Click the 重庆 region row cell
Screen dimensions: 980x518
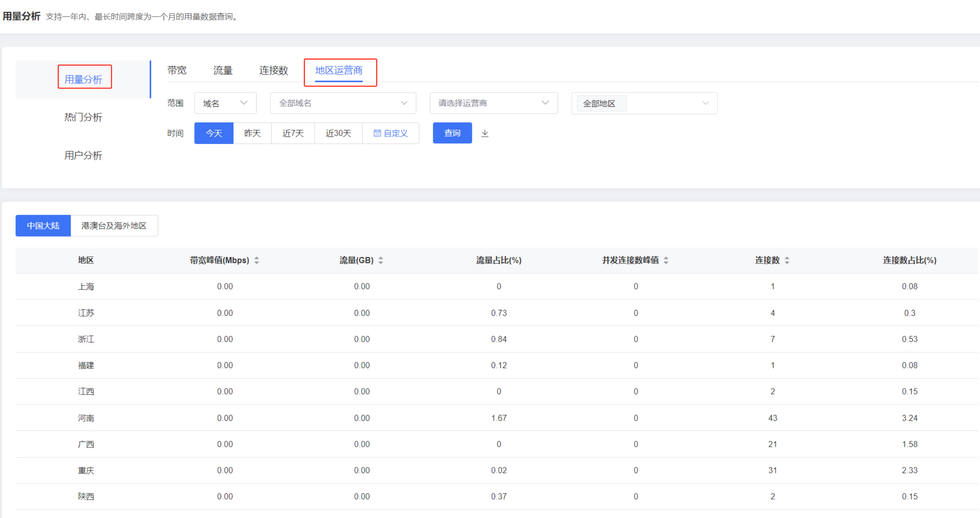86,470
